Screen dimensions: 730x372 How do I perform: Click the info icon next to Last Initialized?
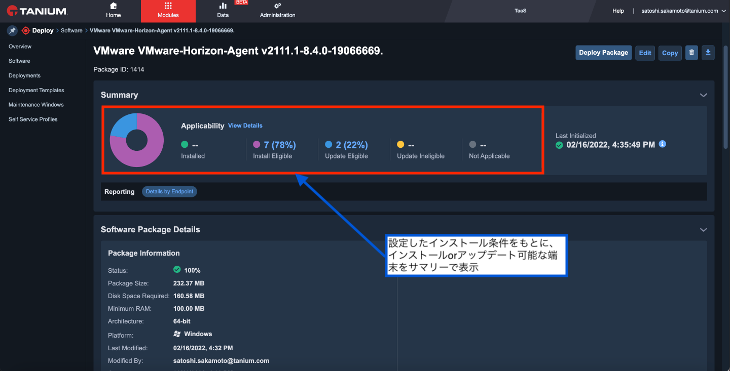pyautogui.click(x=662, y=144)
